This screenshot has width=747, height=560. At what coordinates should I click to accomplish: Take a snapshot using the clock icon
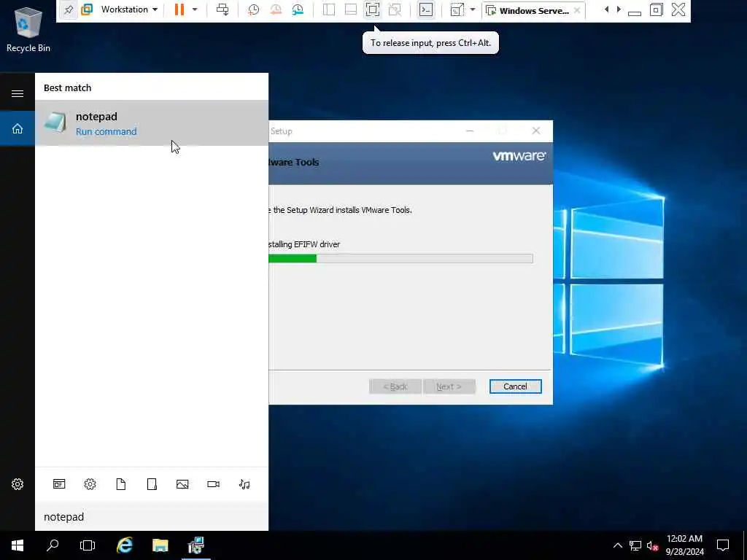point(253,9)
